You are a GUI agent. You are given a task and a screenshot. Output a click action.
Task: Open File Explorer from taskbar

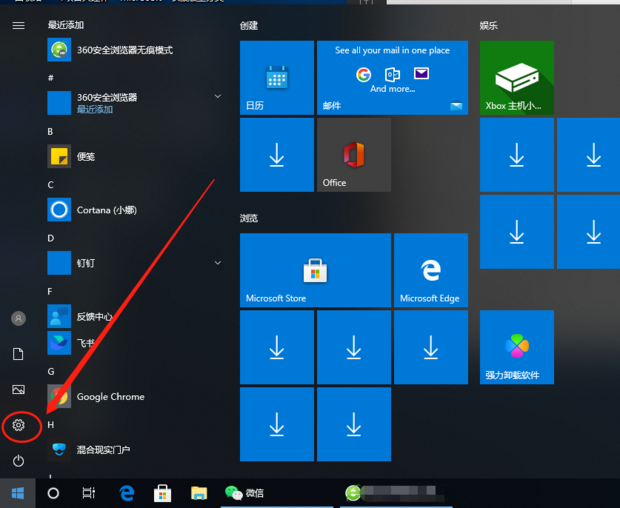point(199,493)
